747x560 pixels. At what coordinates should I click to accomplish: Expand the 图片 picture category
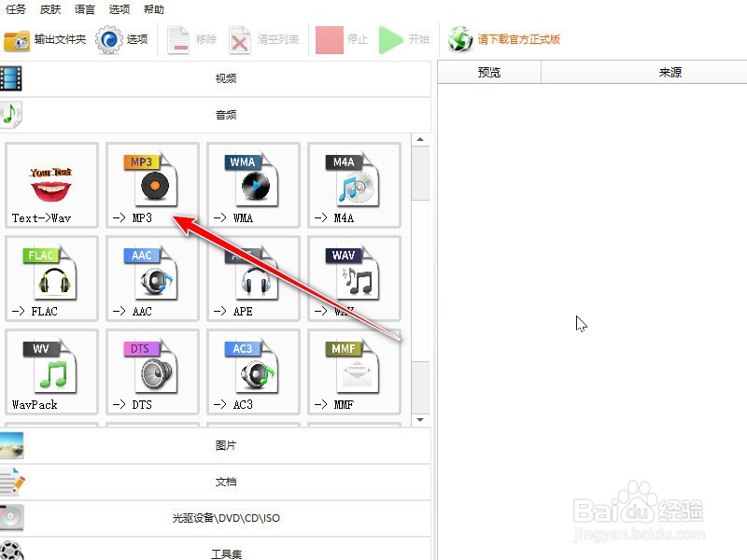224,445
